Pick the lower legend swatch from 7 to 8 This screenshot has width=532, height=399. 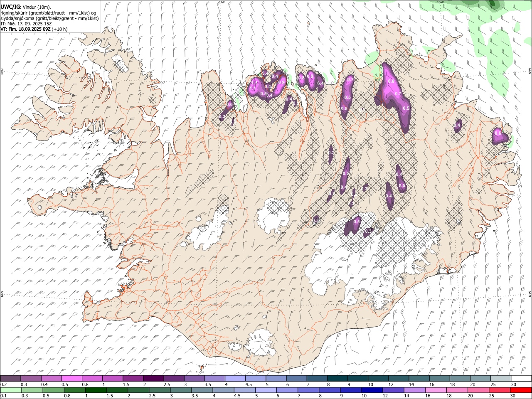pos(308,390)
